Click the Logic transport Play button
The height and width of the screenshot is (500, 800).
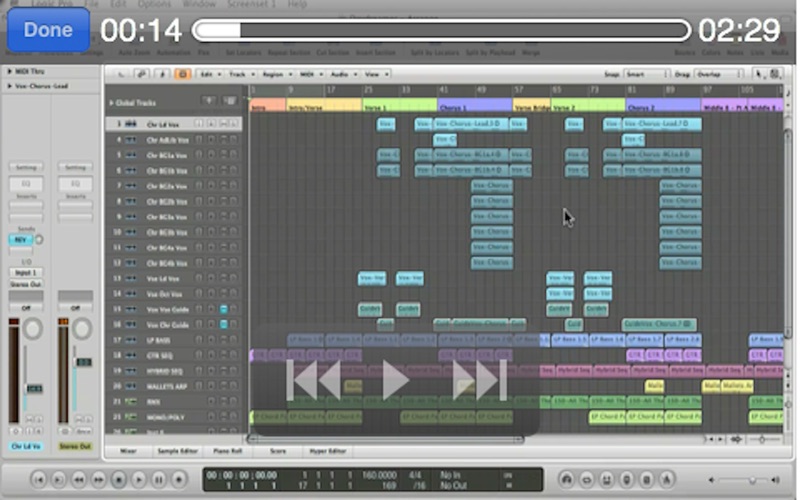(139, 480)
